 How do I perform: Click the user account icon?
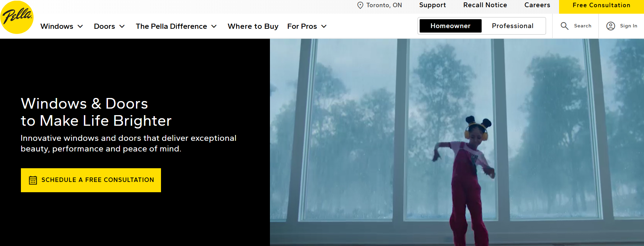click(611, 26)
